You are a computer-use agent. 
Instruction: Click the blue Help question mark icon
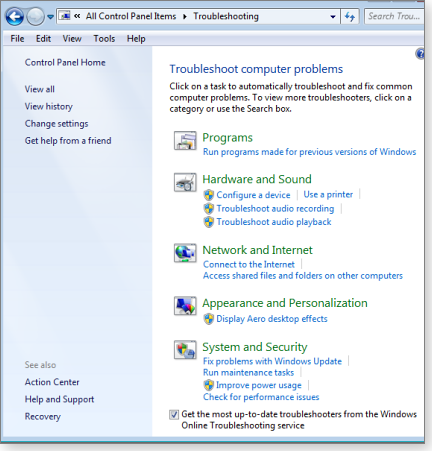tap(420, 54)
